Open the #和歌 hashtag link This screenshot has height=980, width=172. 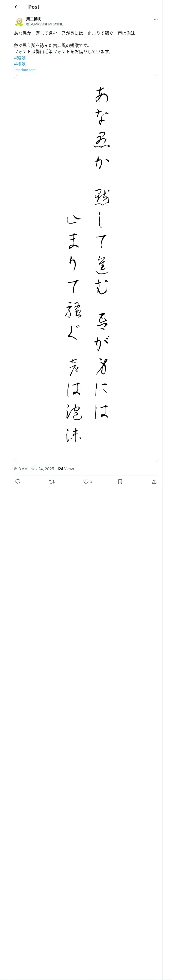click(20, 64)
